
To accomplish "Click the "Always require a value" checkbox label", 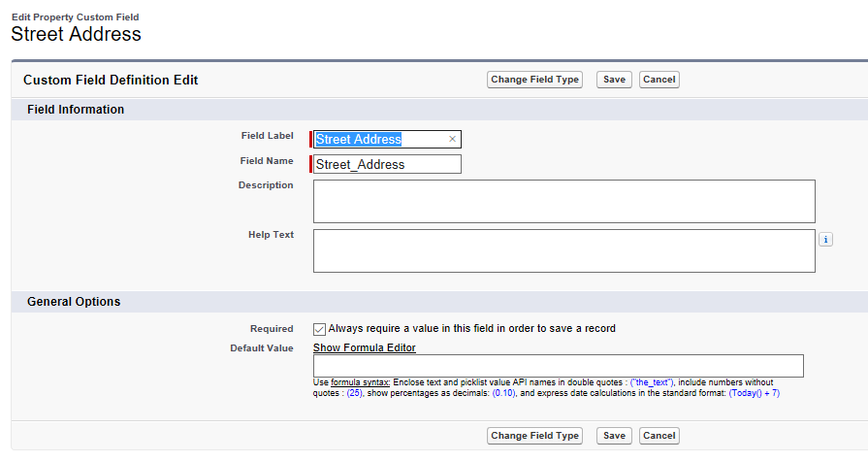I will coord(471,329).
